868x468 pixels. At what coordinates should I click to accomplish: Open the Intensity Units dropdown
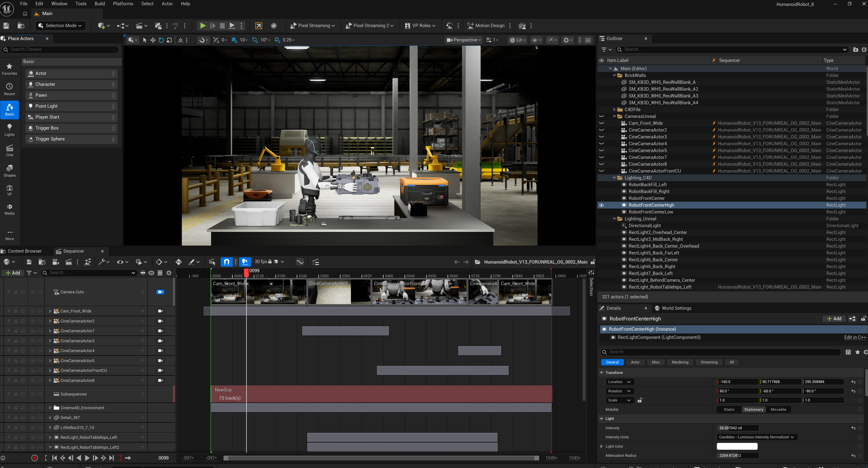pos(757,437)
